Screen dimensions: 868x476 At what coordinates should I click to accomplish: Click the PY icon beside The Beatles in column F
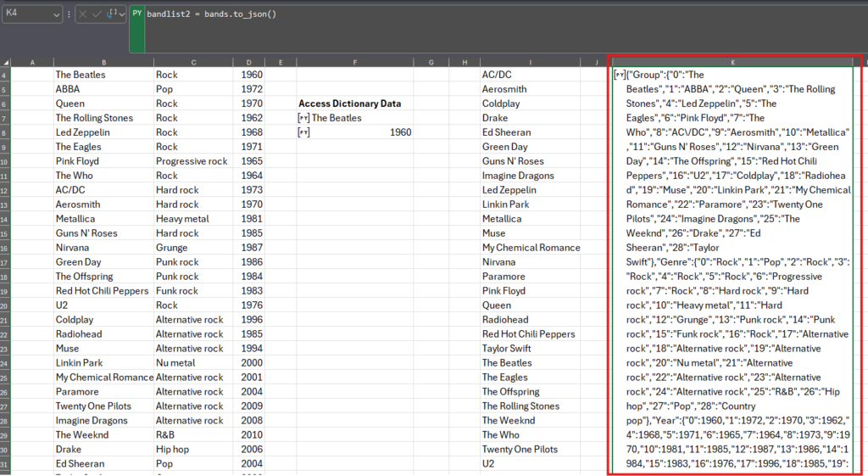(303, 118)
